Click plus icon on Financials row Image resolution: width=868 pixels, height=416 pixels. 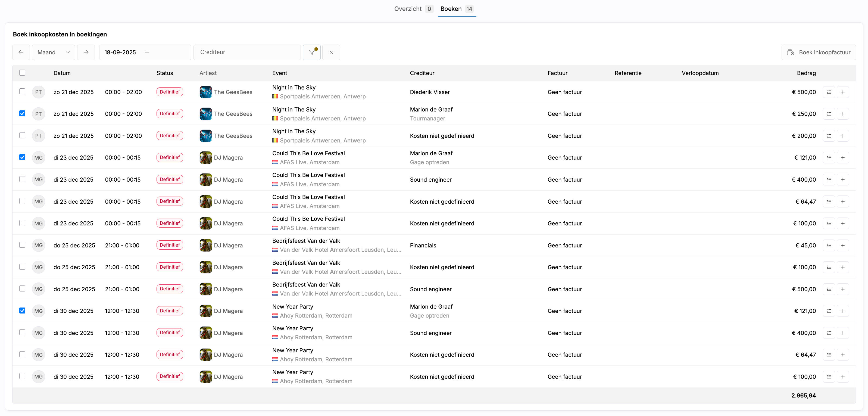click(x=842, y=246)
